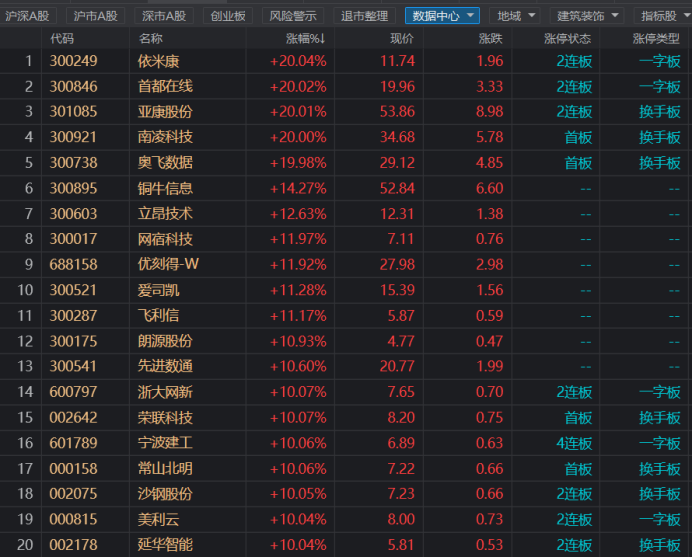Select the 深市A股 tab
The image size is (692, 558).
(x=164, y=16)
